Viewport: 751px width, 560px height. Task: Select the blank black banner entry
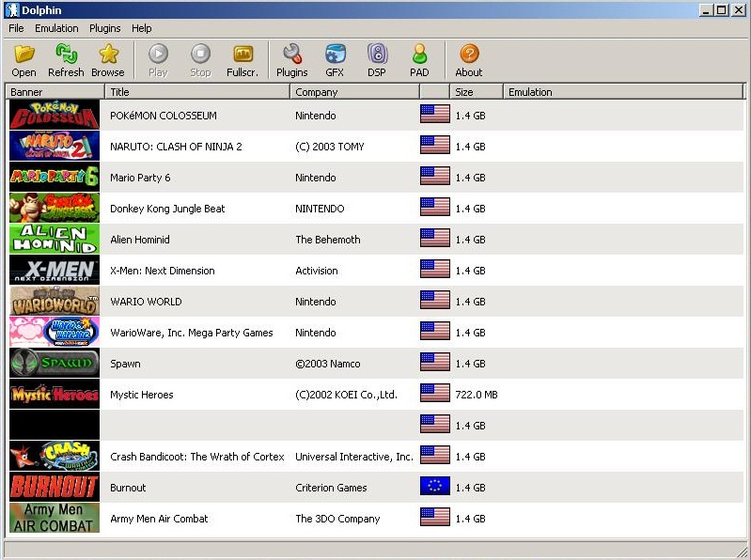coord(55,425)
